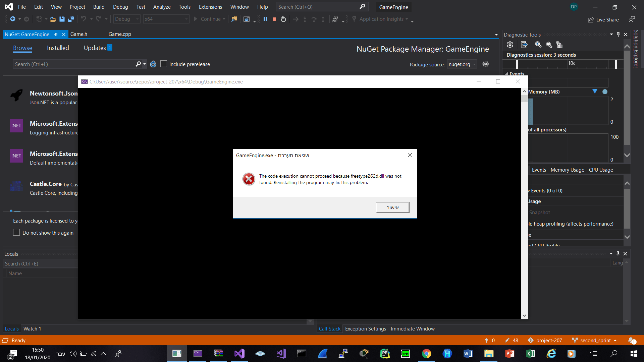Click the Pause debugging icon

tap(265, 19)
